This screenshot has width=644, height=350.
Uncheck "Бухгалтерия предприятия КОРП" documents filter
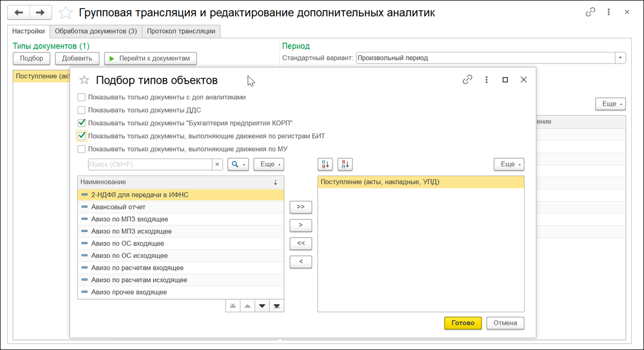(81, 123)
